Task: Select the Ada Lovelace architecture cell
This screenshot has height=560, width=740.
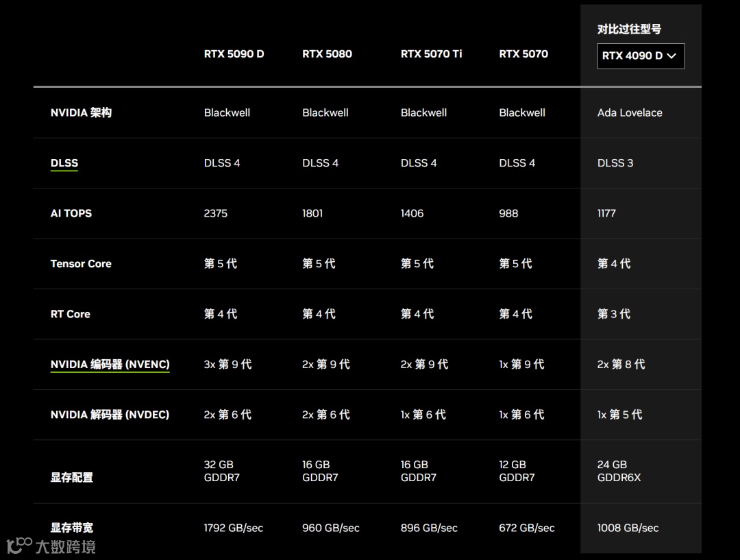Action: click(630, 113)
